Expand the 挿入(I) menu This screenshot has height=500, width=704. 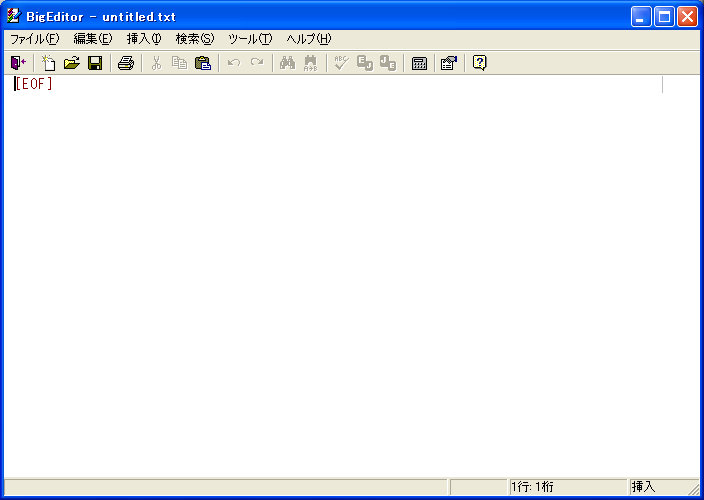[143, 39]
